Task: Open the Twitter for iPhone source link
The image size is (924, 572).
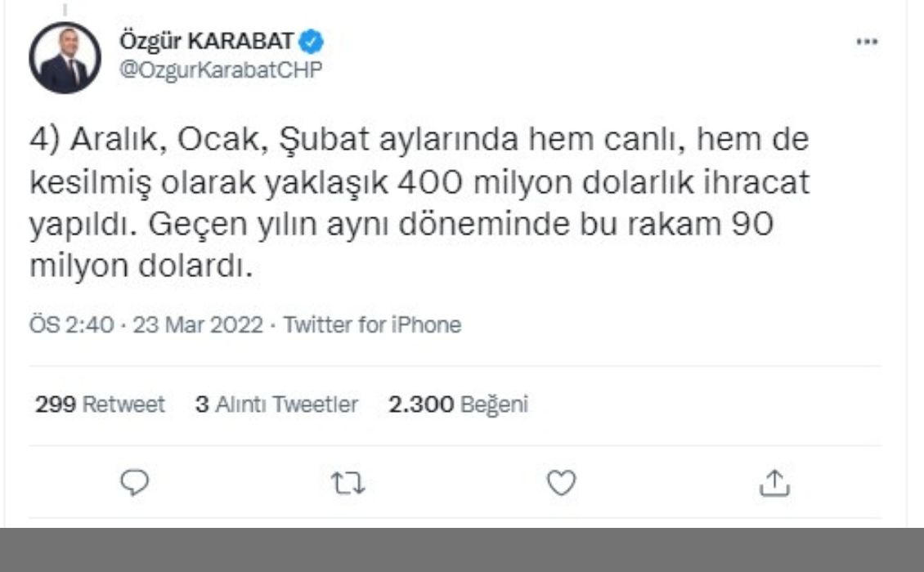Action: pos(372,324)
